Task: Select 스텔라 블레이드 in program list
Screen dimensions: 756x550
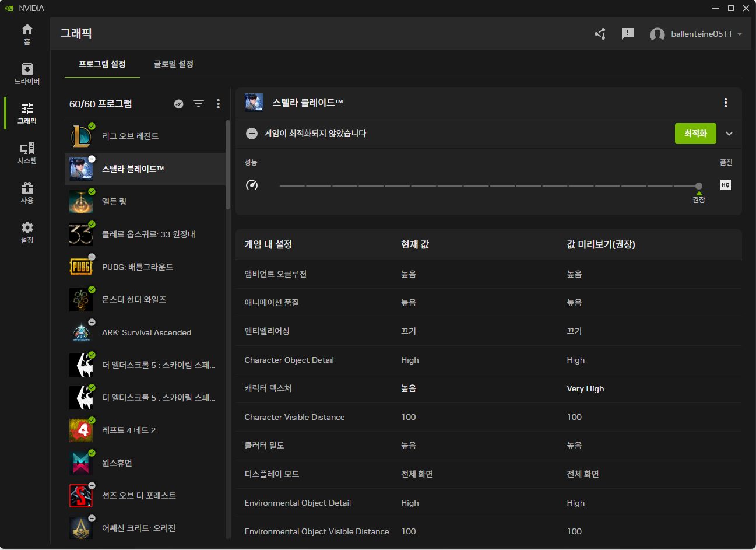Action: [x=145, y=169]
